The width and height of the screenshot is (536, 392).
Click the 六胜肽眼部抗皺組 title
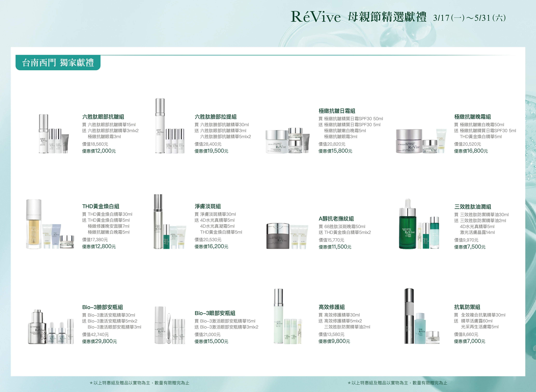tap(103, 117)
